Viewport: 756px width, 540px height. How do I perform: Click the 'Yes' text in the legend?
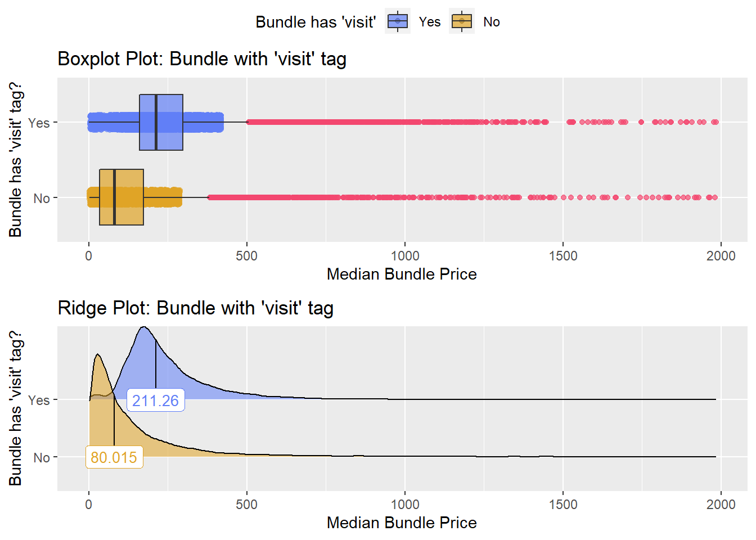coord(430,22)
